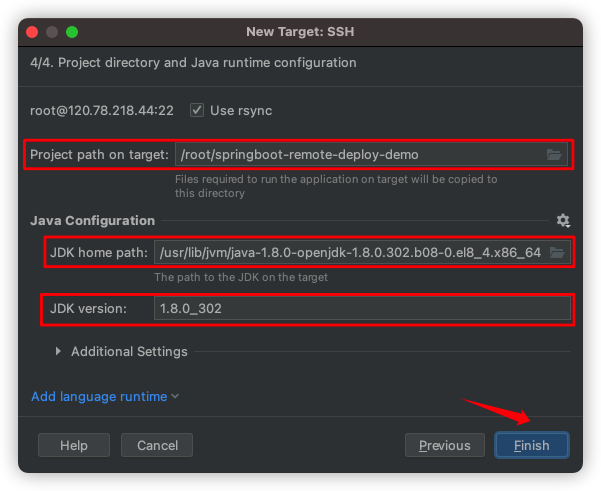Click the root@120.78.218.44:22 host label

pos(102,110)
